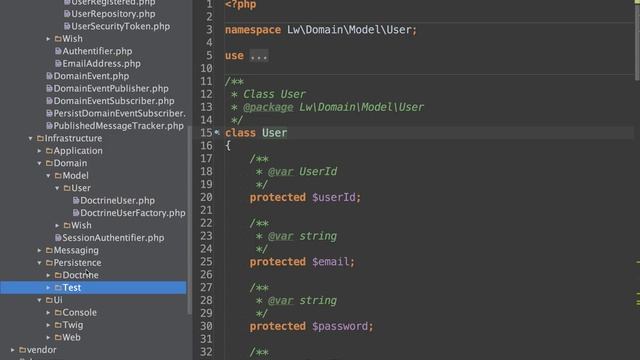
Task: Click the EmailAddress.php file icon
Action: click(58, 64)
